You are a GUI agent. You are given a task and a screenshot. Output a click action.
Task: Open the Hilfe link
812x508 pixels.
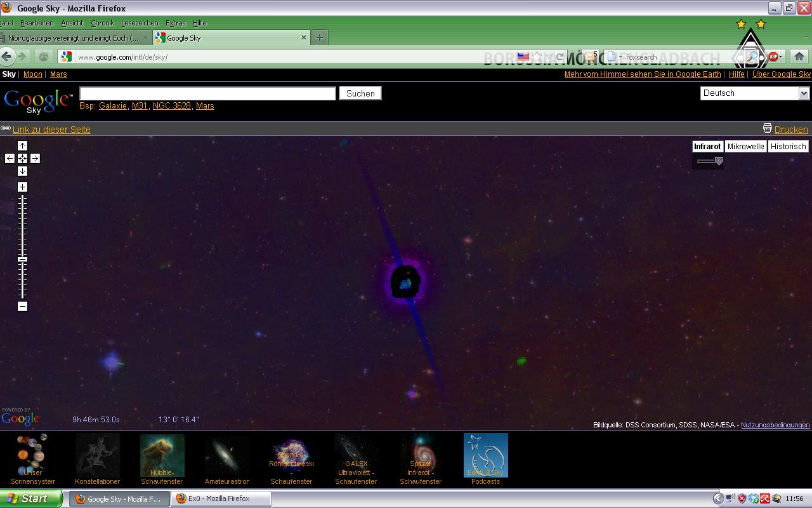click(x=737, y=74)
